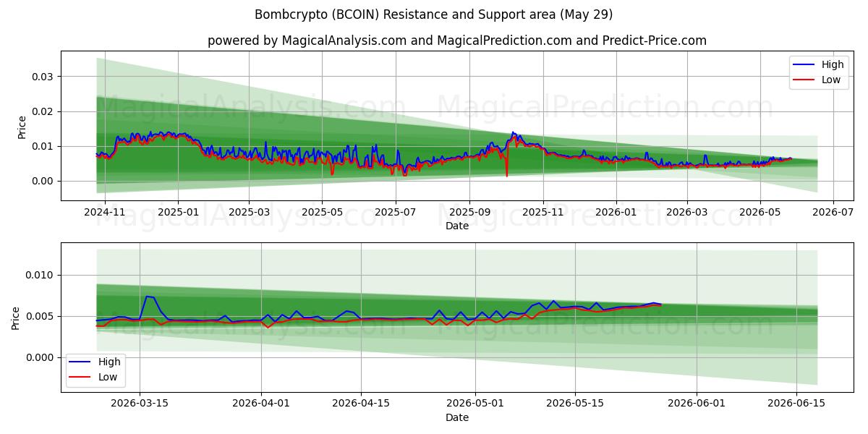Click the '2026-01' top chart x-axis label

point(616,213)
